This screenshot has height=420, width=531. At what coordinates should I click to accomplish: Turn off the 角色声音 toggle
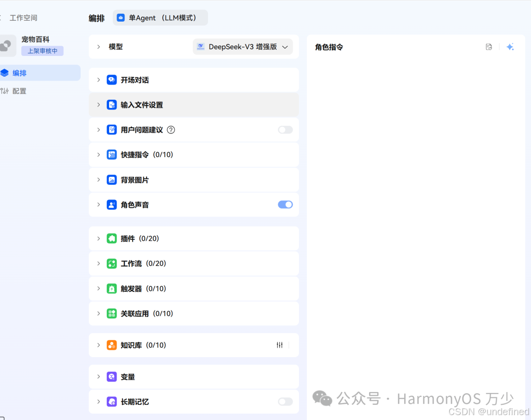click(x=285, y=205)
